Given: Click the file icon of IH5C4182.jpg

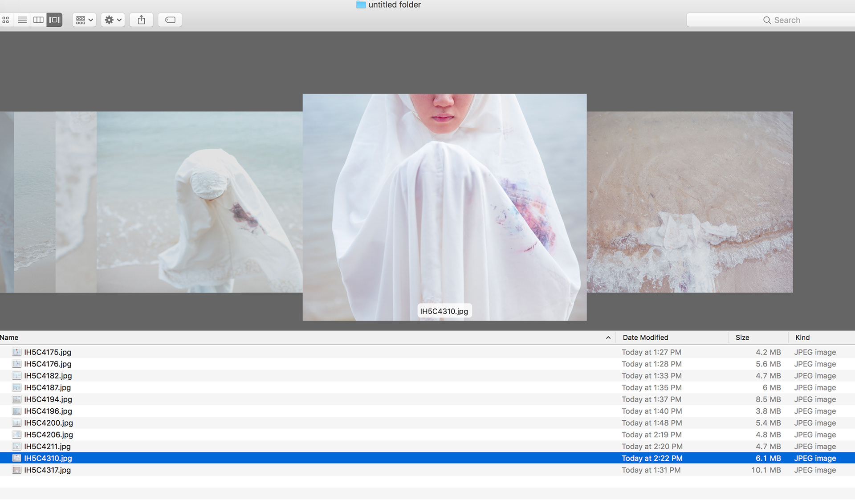Looking at the screenshot, I should (16, 376).
